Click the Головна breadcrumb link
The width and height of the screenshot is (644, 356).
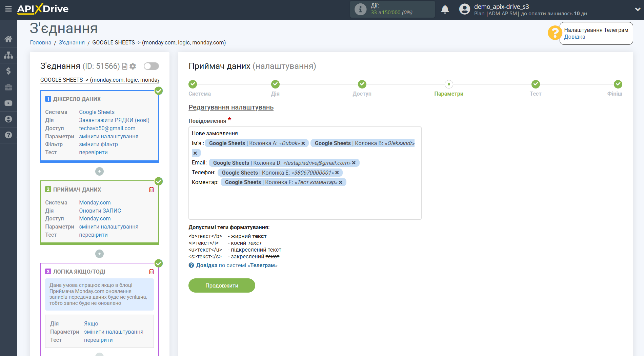point(41,43)
